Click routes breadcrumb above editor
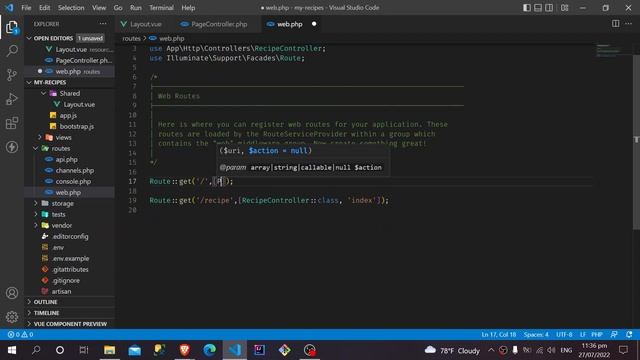This screenshot has height=360, width=640. tap(131, 38)
